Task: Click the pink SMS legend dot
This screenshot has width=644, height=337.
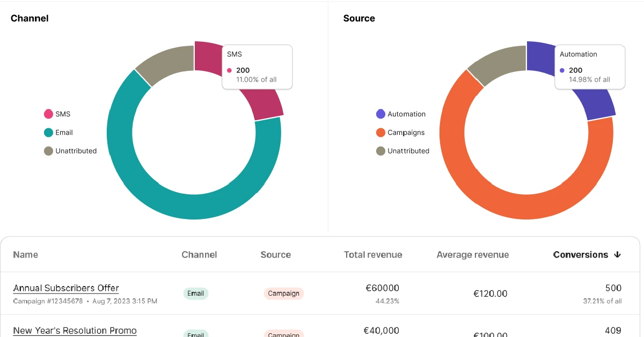Action: click(x=49, y=114)
